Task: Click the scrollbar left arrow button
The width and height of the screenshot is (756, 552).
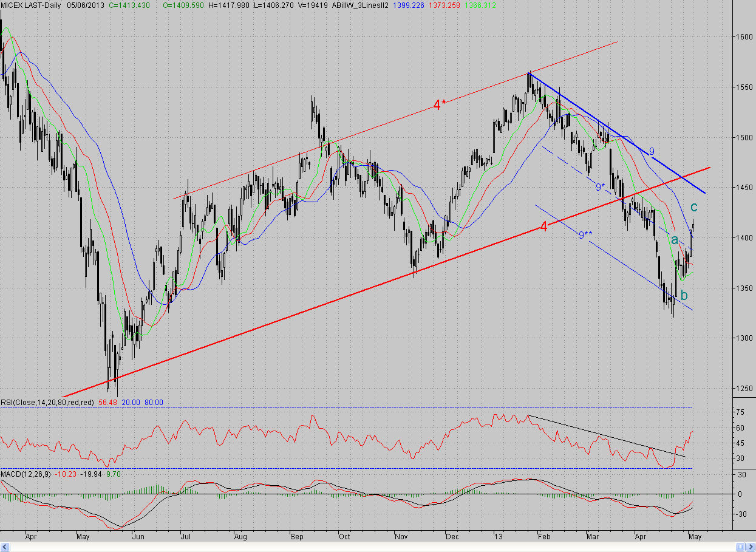Action: pos(5,547)
